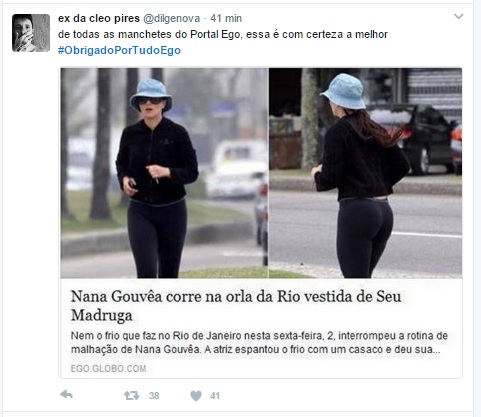This screenshot has height=417, width=481.
Task: Click the blue bucket hat in the right photo
Action: (344, 91)
